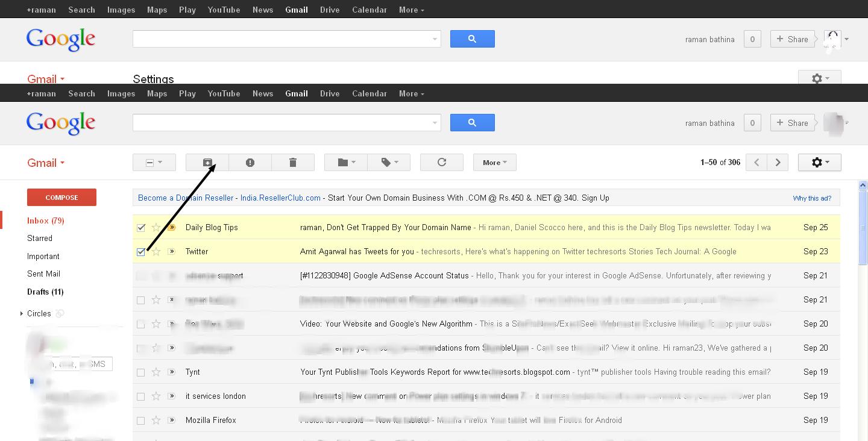Image resolution: width=868 pixels, height=441 pixels.
Task: Check the 'Video: Your Website' email checkbox
Action: coord(141,324)
